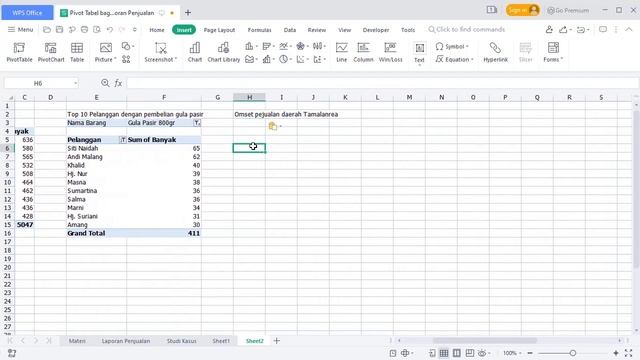Open the Forms dropdown
This screenshot has height=360, width=640.
pos(553,52)
